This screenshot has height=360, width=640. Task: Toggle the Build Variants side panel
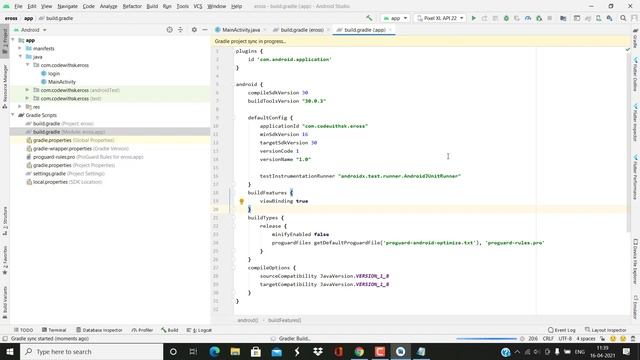click(x=5, y=302)
